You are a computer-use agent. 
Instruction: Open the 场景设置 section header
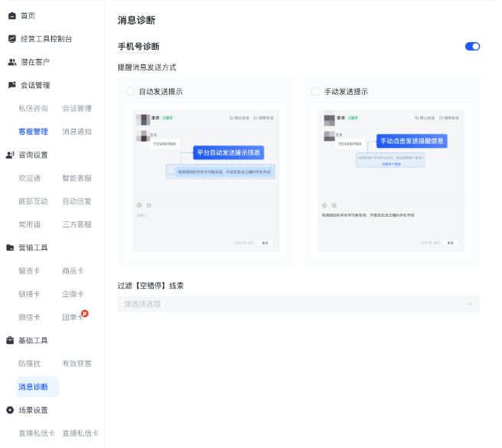(33, 410)
